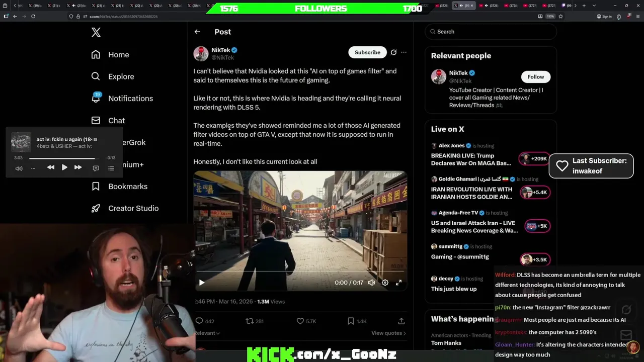Click the repost icon with 281
The height and width of the screenshot is (362, 644).
pos(249,321)
